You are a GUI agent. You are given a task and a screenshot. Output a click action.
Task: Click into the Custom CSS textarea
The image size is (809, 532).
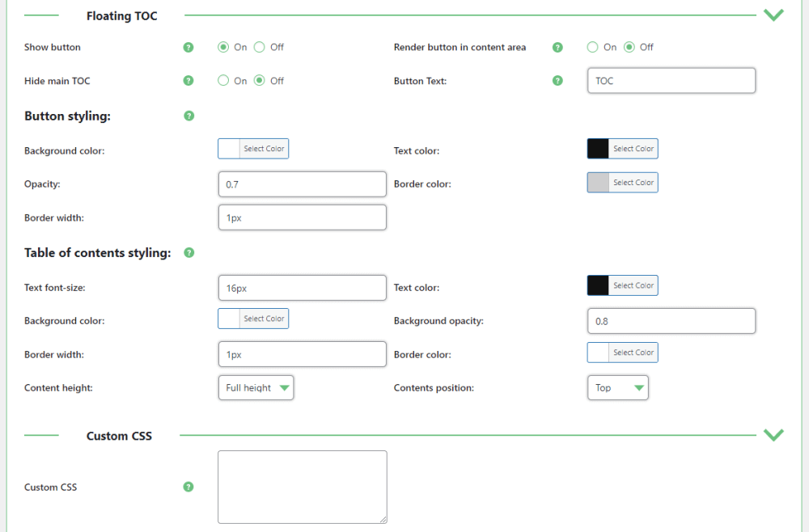[x=302, y=487]
